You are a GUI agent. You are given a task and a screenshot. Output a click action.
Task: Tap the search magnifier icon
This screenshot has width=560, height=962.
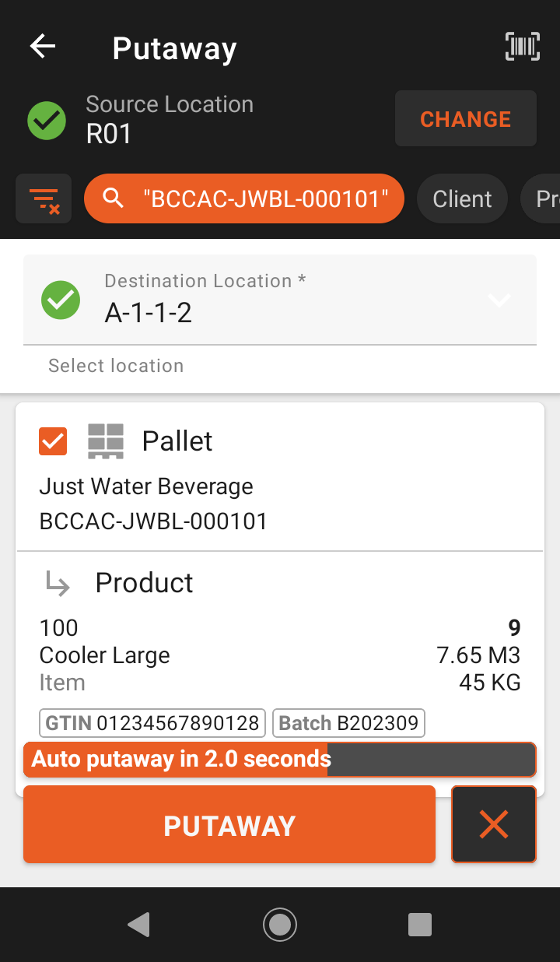(x=114, y=198)
